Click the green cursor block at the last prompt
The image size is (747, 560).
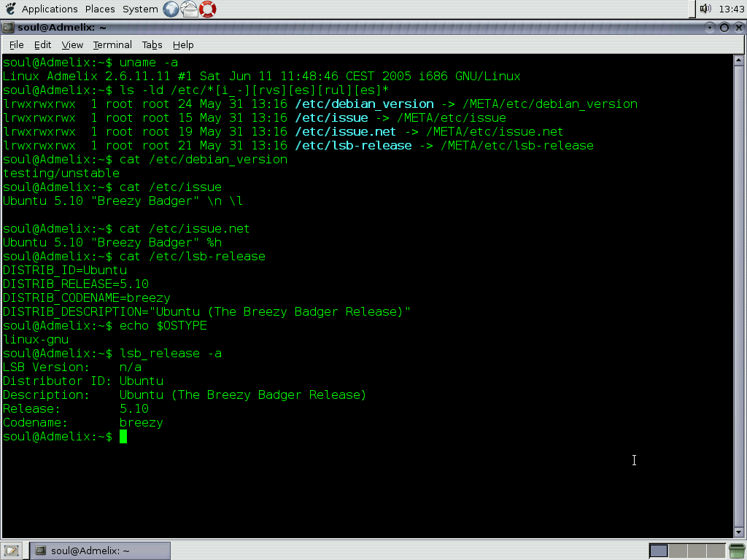click(x=123, y=436)
